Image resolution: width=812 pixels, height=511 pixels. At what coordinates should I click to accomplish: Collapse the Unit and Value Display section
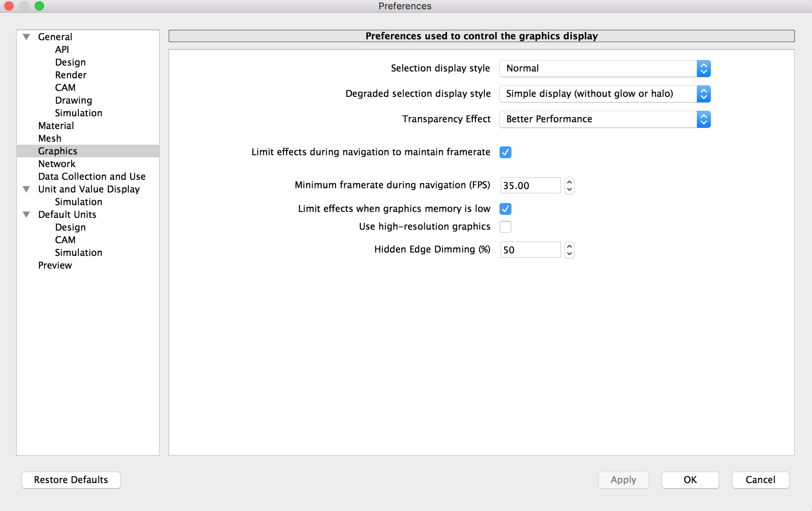pos(26,189)
